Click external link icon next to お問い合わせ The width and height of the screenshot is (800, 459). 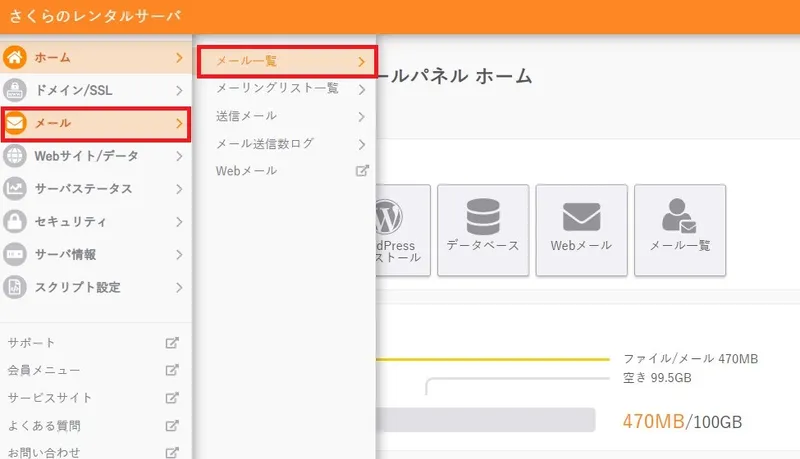click(172, 452)
